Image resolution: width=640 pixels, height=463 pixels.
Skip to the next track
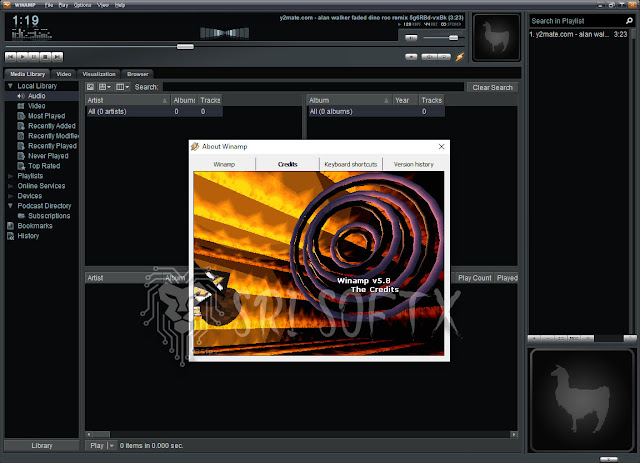coord(58,57)
